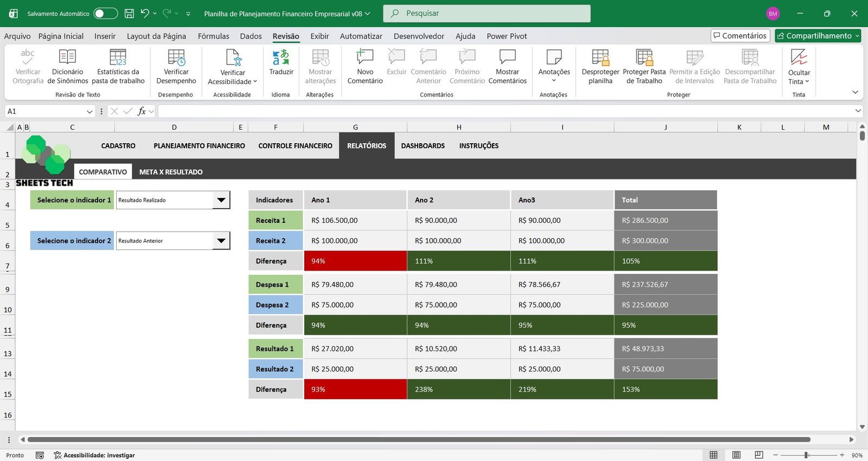This screenshot has height=461, width=868.
Task: Open Dicionário de Sinônimos tool
Action: point(67,57)
